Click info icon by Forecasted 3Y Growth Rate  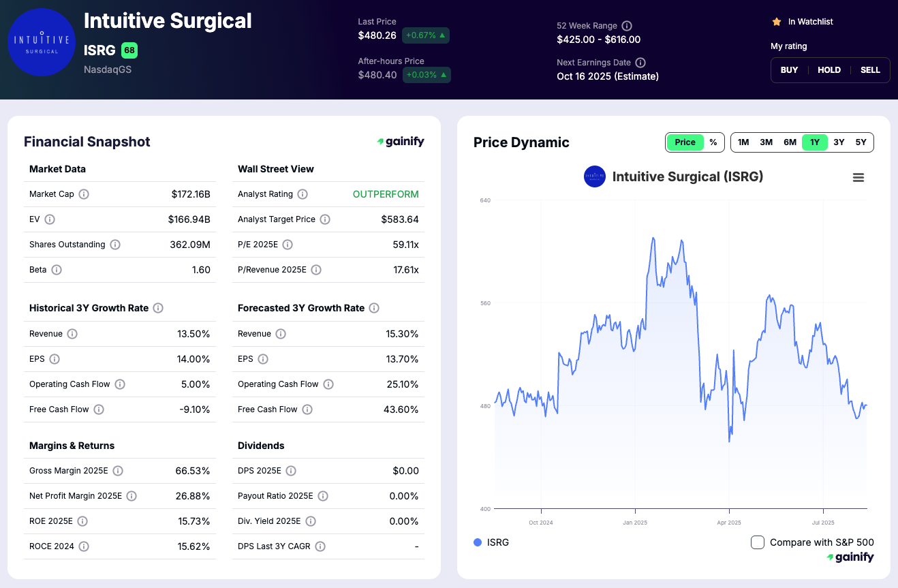[x=374, y=308]
